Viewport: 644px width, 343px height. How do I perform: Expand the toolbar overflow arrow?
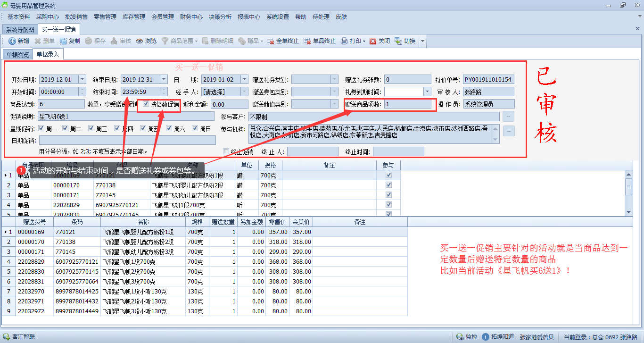422,41
